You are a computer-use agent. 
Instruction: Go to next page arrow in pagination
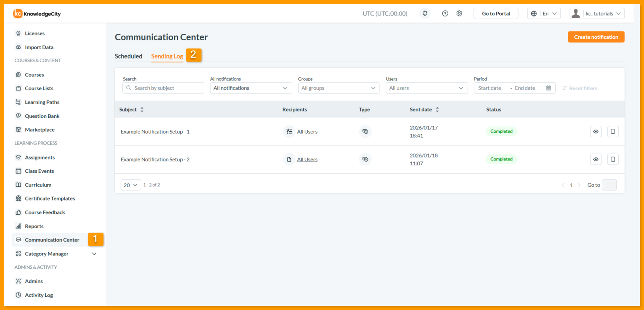click(x=579, y=185)
